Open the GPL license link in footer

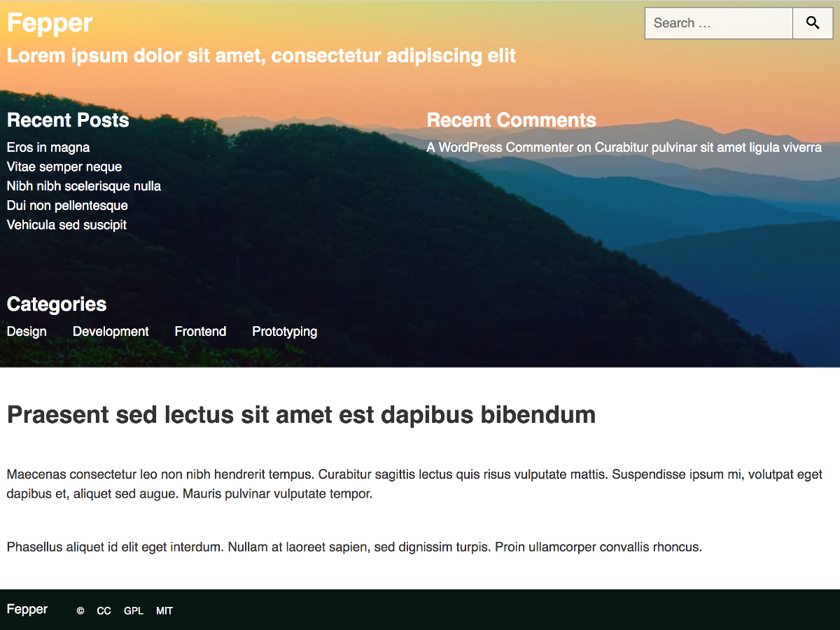[133, 610]
